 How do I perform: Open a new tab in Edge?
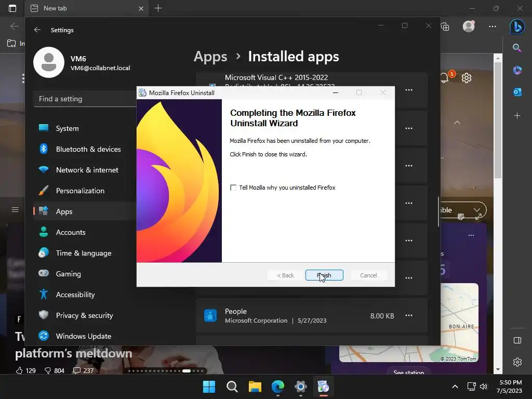158,8
